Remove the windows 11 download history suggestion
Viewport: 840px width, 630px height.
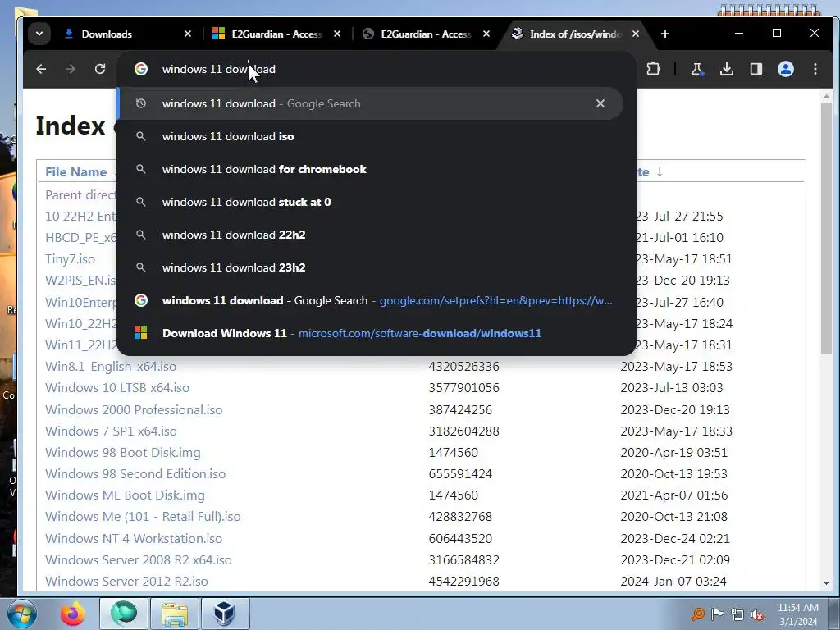600,103
